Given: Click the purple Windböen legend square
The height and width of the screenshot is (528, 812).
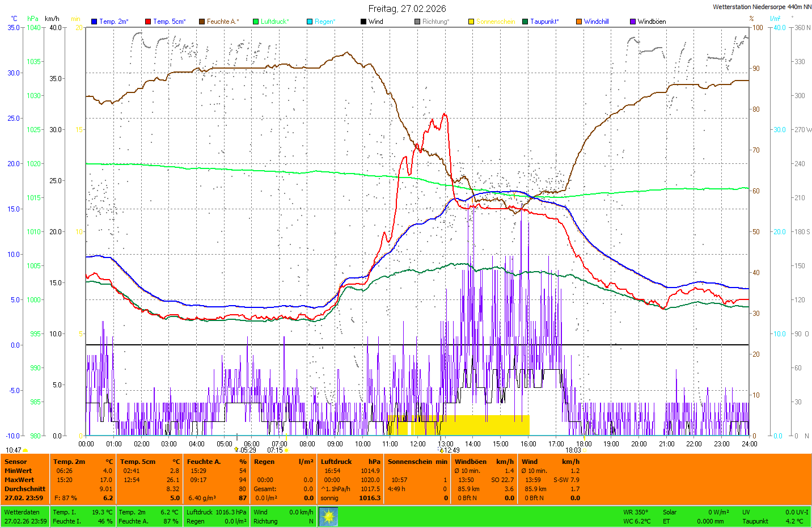Looking at the screenshot, I should (x=633, y=22).
